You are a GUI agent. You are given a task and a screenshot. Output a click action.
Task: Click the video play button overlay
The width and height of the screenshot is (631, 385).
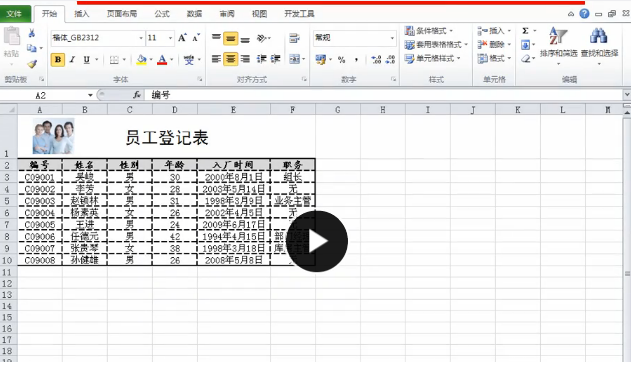(317, 241)
